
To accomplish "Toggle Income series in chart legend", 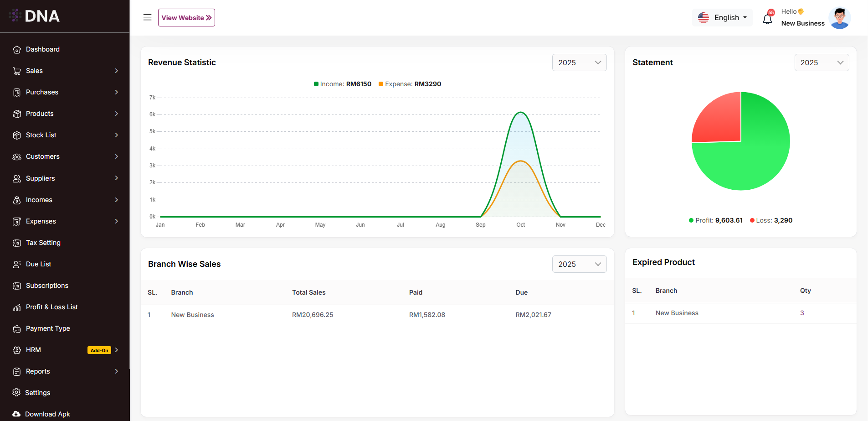I will [x=343, y=84].
